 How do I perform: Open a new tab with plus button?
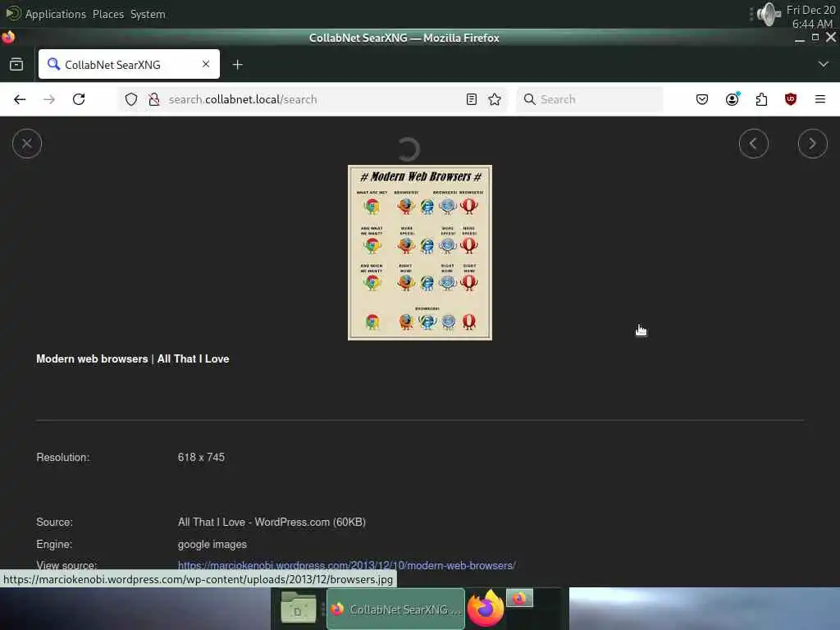(237, 64)
